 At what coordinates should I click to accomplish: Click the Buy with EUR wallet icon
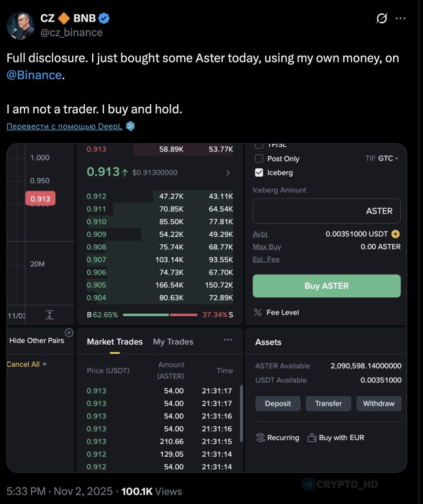pyautogui.click(x=312, y=437)
